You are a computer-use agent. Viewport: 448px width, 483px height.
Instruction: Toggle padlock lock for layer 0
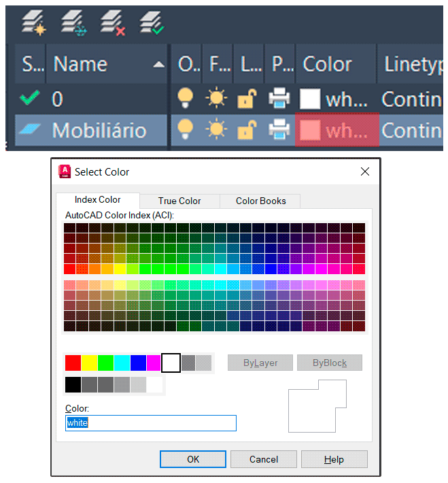pyautogui.click(x=247, y=99)
